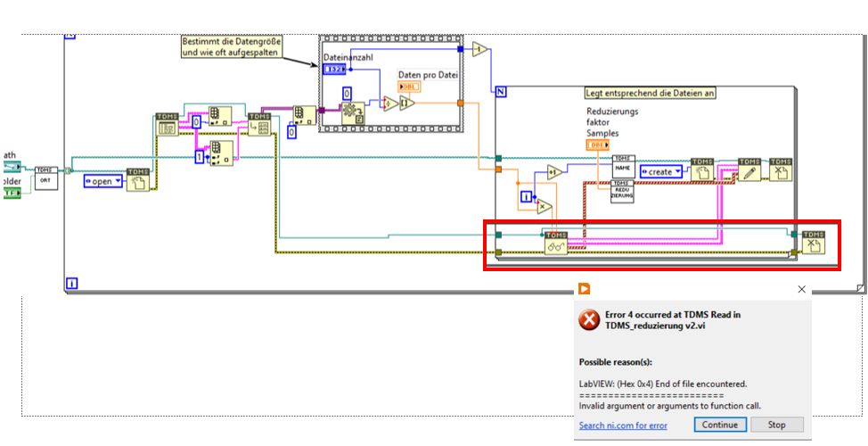This screenshot has width=868, height=446.
Task: Select the Increment +1 node in For Loop
Action: pyautogui.click(x=554, y=172)
